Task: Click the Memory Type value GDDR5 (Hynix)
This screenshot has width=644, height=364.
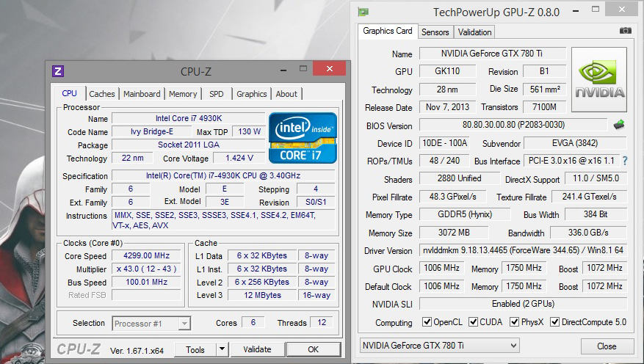Action: (465, 214)
